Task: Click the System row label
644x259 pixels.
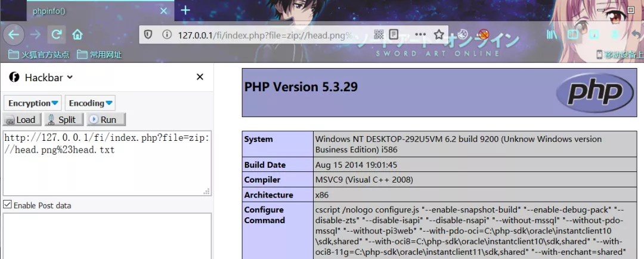Action: pyautogui.click(x=258, y=140)
